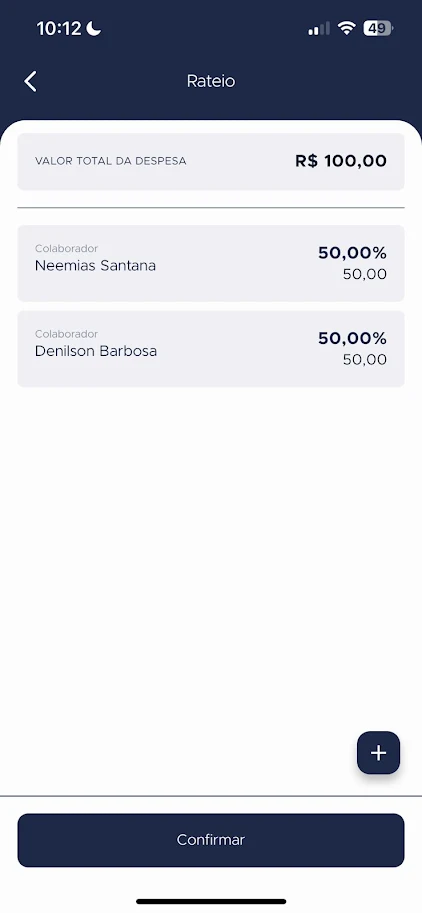The width and height of the screenshot is (422, 913).
Task: Select the 50,00 amount under Denilson Barbosa
Action: click(364, 360)
